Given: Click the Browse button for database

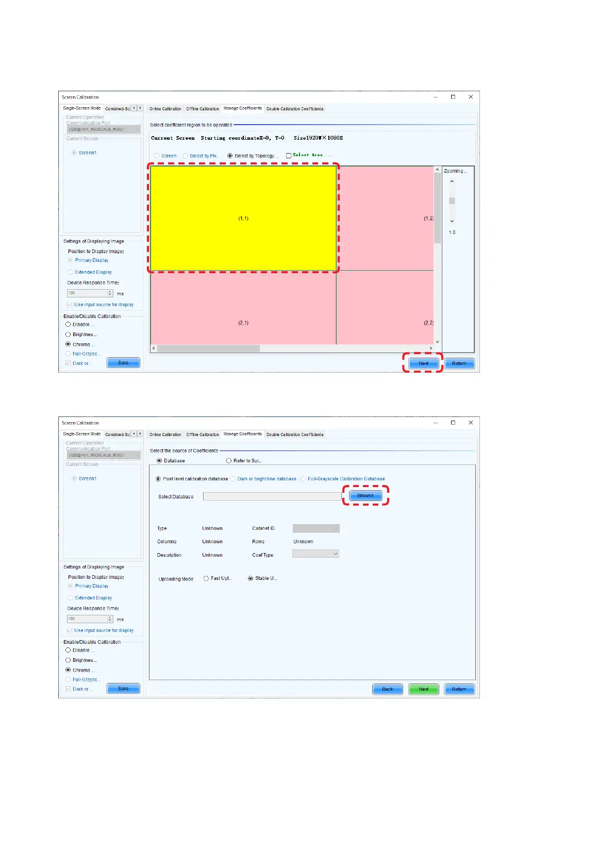Looking at the screenshot, I should coord(366,496).
